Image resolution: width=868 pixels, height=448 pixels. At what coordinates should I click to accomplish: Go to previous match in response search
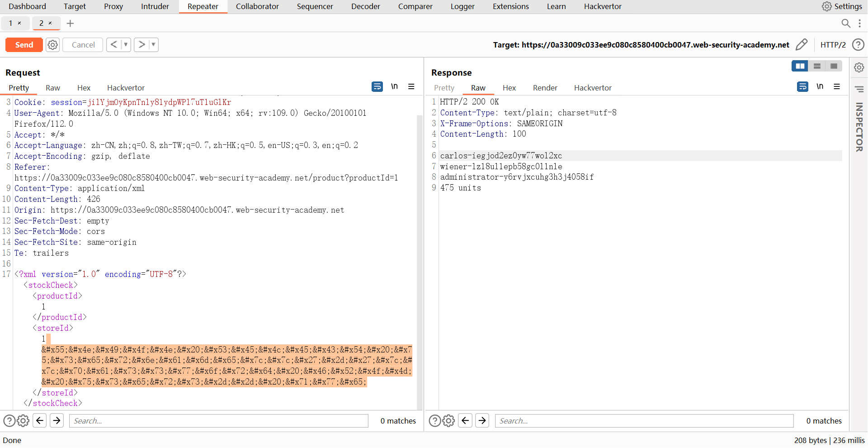465,421
